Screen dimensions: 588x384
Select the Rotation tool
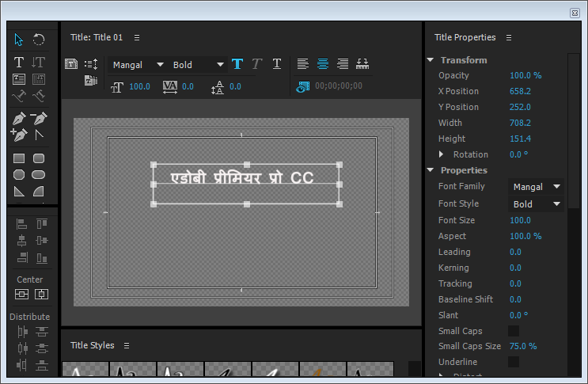coord(39,40)
